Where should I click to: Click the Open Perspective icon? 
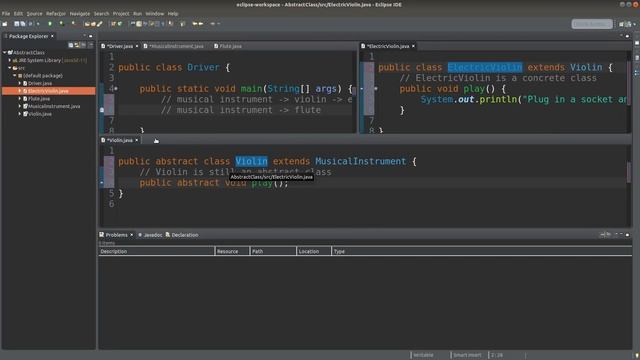pyautogui.click(x=622, y=24)
